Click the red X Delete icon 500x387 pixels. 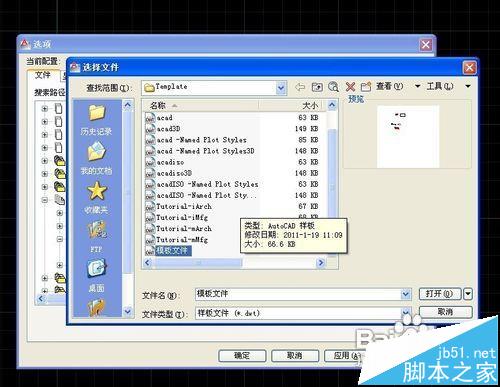[x=350, y=87]
